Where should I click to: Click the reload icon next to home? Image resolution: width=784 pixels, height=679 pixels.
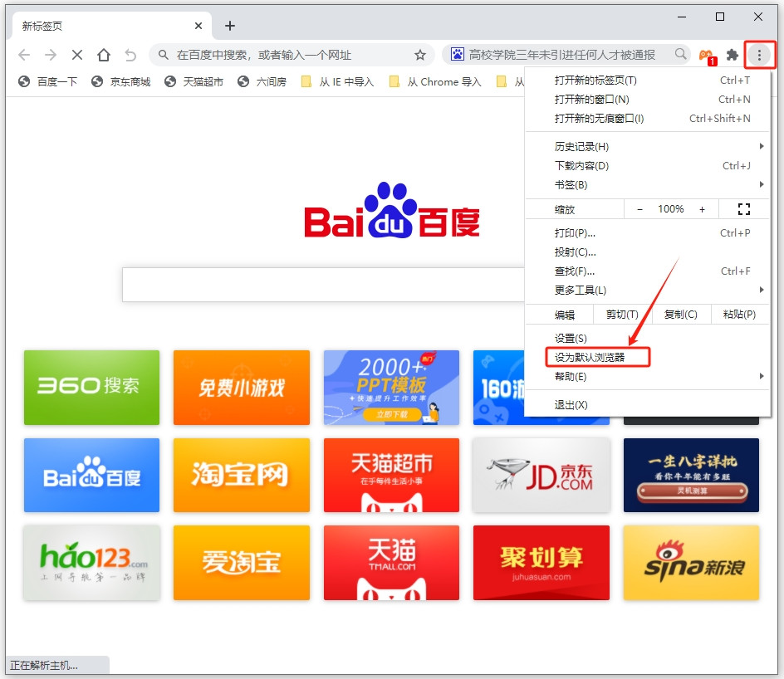pyautogui.click(x=130, y=54)
